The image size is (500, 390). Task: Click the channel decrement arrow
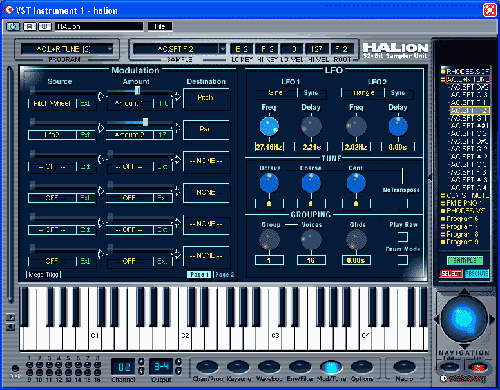(141, 371)
